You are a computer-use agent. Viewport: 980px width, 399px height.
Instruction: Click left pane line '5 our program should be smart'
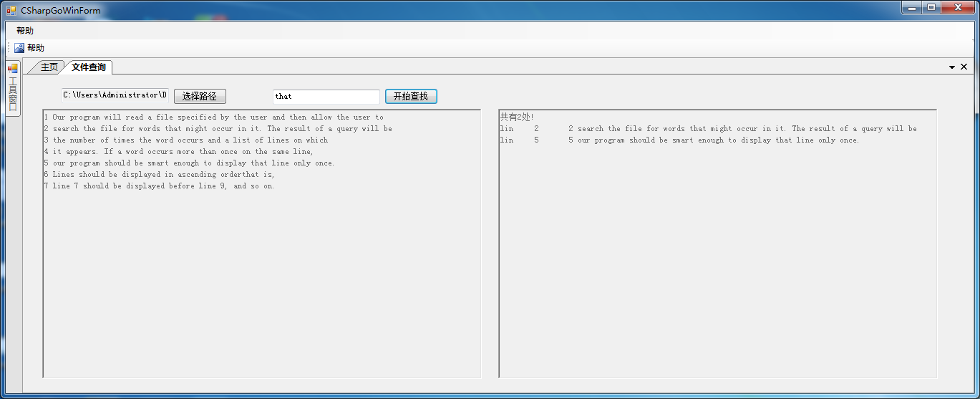[x=190, y=163]
